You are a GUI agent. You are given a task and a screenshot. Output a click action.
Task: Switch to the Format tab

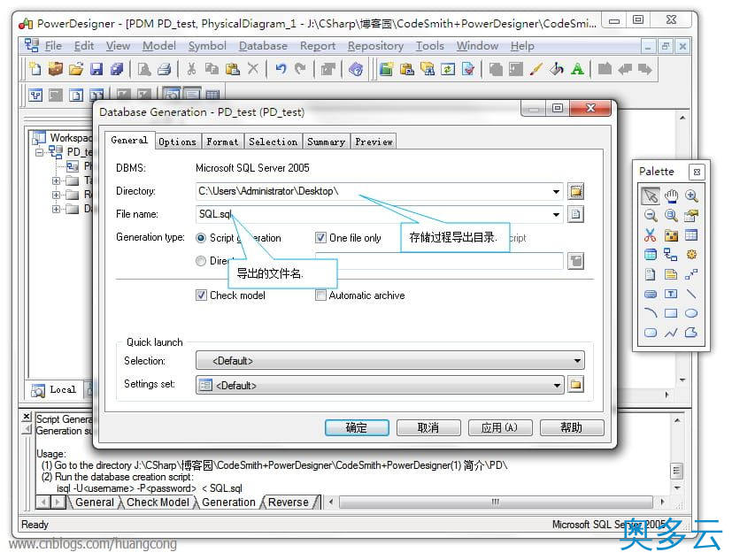point(222,142)
